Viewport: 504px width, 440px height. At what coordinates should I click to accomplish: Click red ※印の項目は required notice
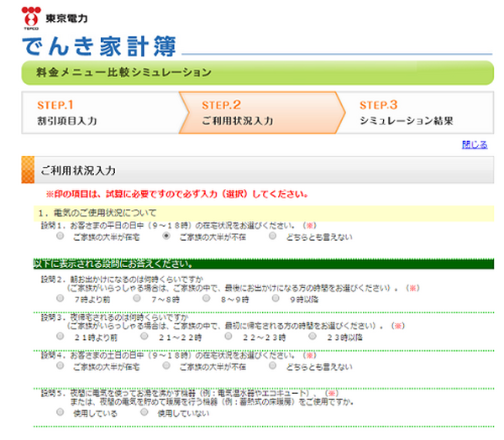(177, 194)
